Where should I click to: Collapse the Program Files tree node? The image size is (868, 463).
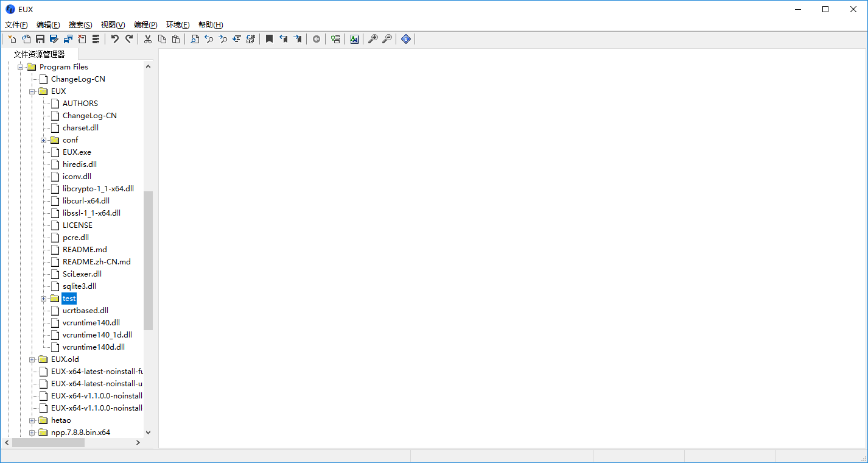tap(20, 67)
